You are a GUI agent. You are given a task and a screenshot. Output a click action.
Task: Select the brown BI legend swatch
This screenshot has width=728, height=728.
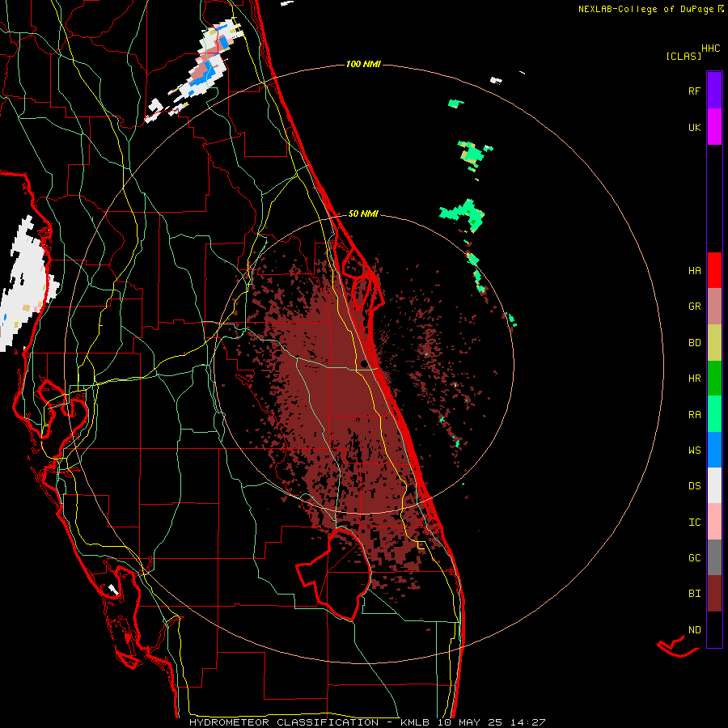coord(714,594)
